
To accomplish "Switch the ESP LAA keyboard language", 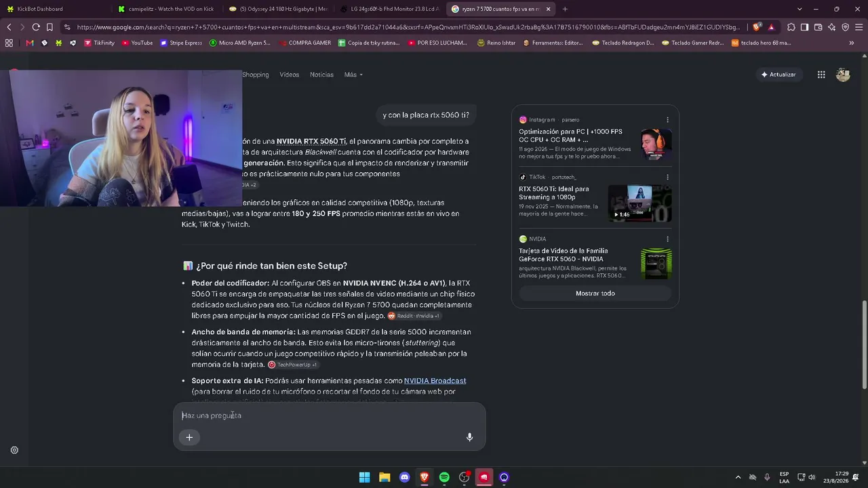I will [784, 477].
